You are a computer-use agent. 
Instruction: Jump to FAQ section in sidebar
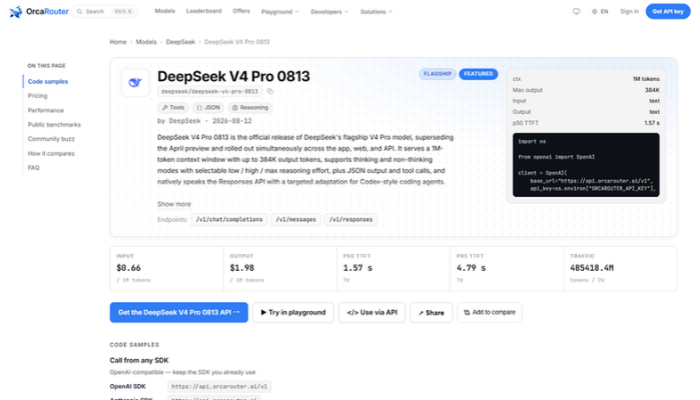point(33,168)
